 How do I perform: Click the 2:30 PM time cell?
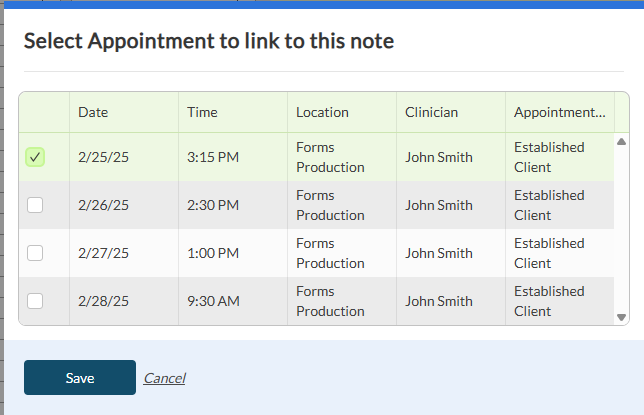point(213,205)
